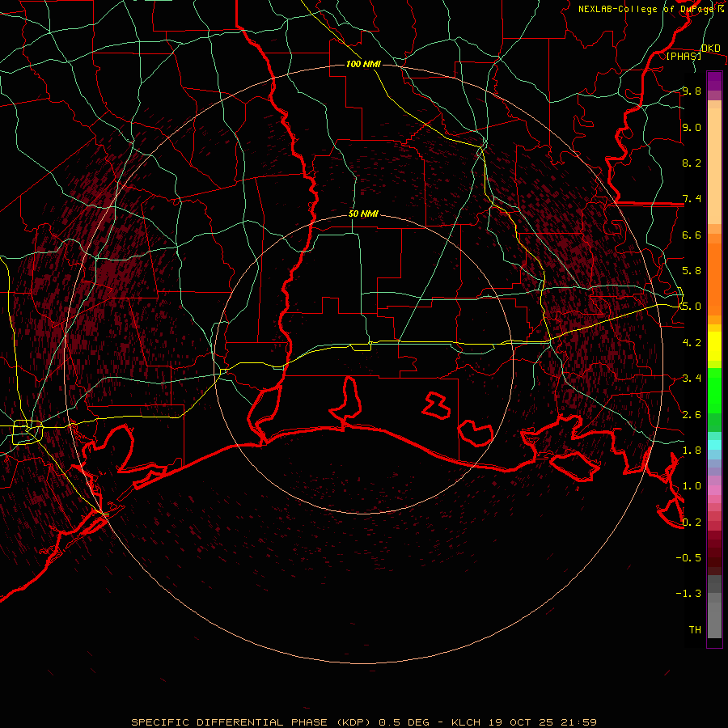The image size is (728, 728).
Task: Click the 50 NMI range ring label
Action: tap(363, 214)
